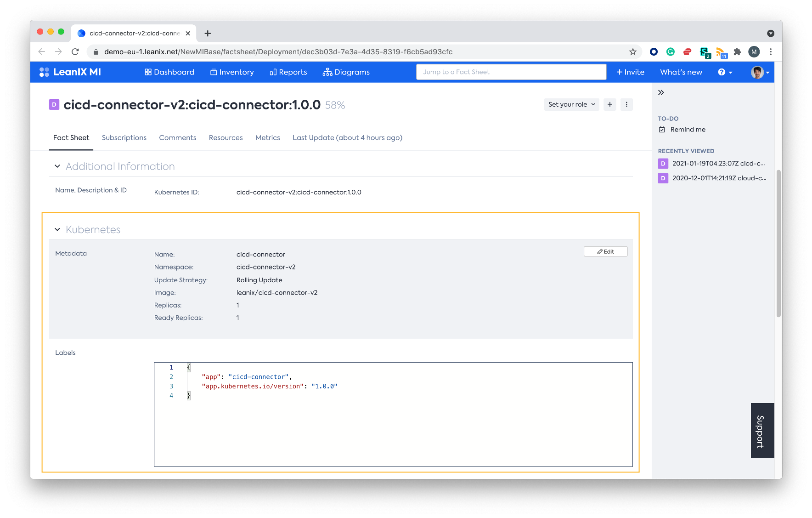
Task: Click the site lock icon in address bar
Action: pyautogui.click(x=96, y=52)
